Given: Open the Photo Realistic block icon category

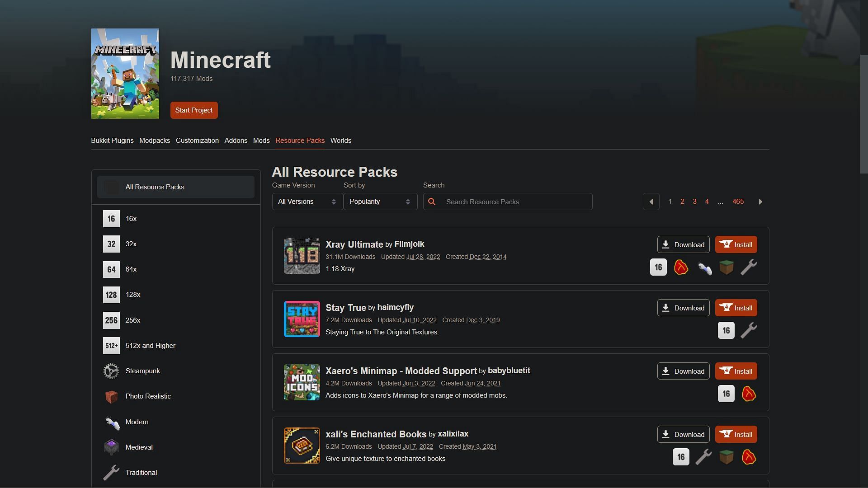Looking at the screenshot, I should coord(111,396).
